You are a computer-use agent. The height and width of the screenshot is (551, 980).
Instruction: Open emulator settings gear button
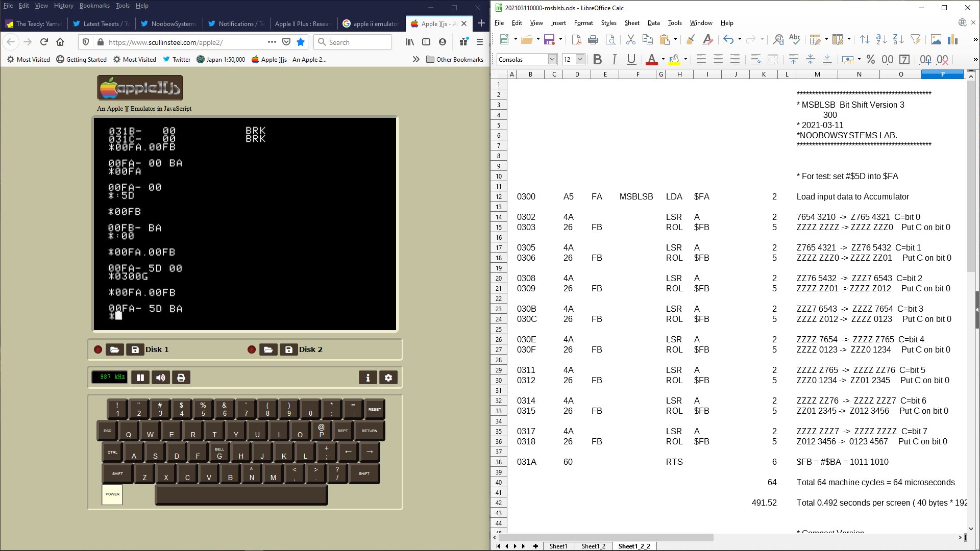388,378
